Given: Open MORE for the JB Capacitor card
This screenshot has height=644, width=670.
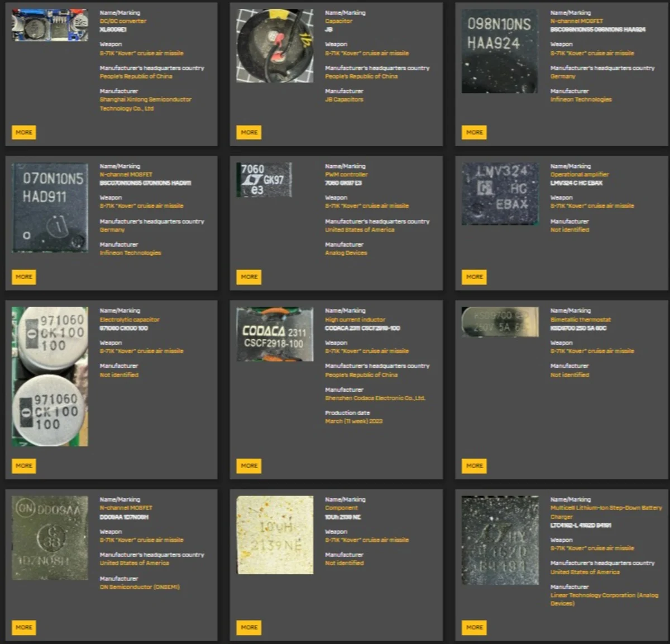Looking at the screenshot, I should [x=249, y=132].
